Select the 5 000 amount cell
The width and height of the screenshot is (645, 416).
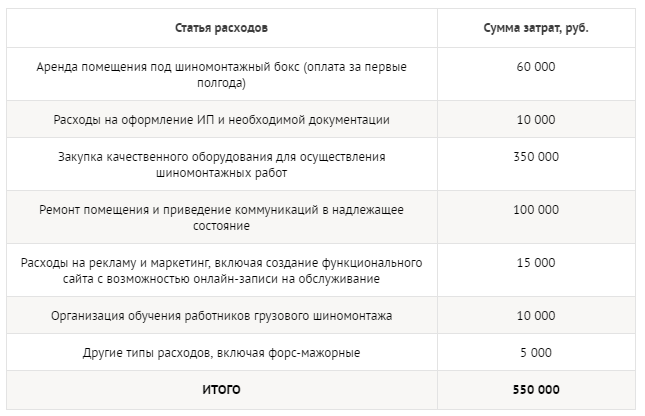click(535, 353)
